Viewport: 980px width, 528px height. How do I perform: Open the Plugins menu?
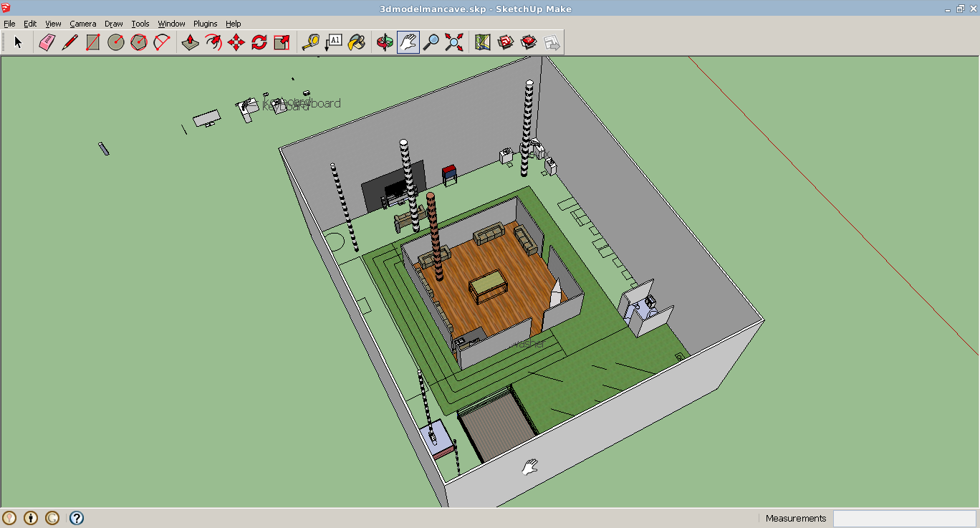(x=206, y=24)
